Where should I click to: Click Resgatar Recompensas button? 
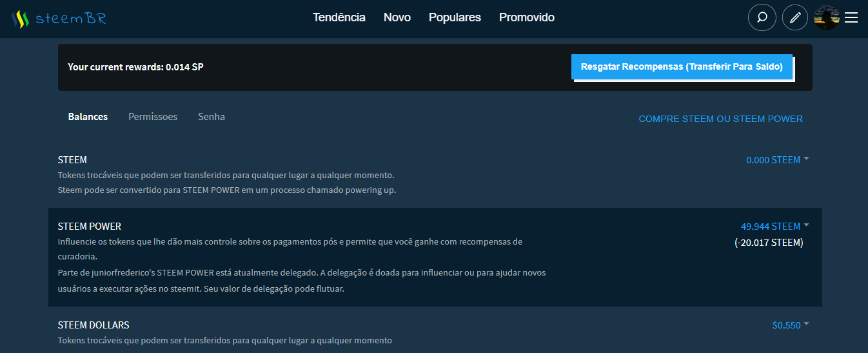click(x=682, y=67)
